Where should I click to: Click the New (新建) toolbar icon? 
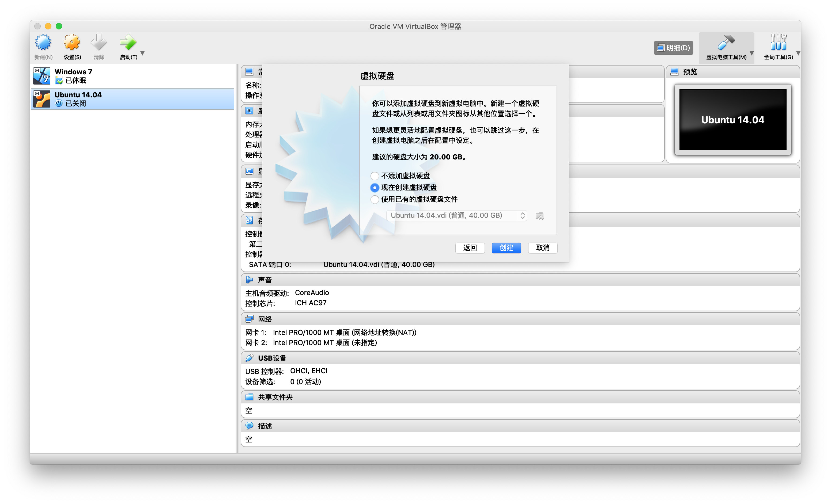click(43, 43)
